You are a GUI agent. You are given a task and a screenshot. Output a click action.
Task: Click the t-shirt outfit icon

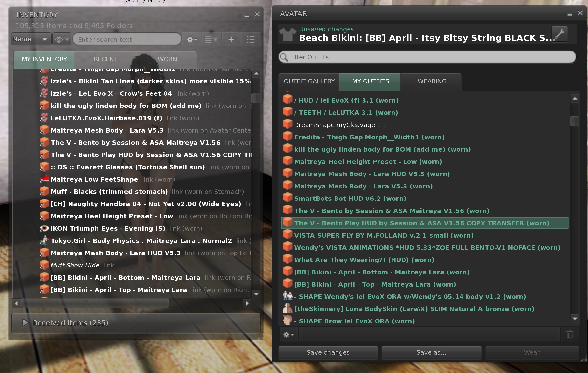coord(288,34)
